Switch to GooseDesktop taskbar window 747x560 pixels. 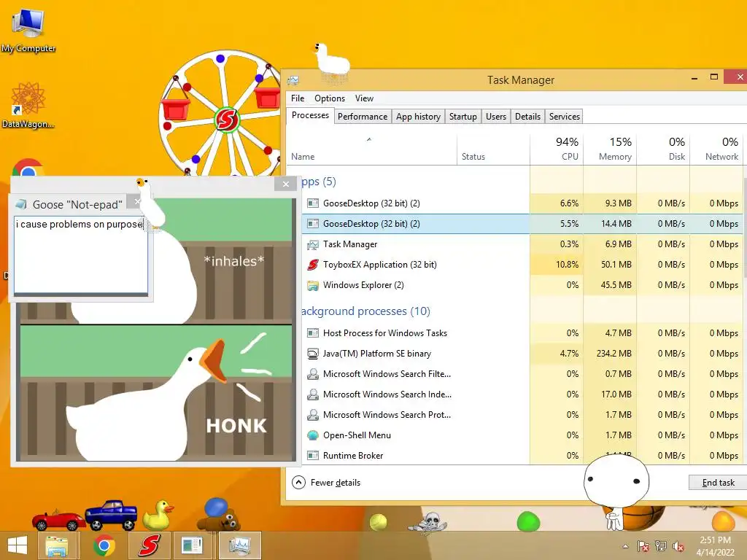[193, 545]
